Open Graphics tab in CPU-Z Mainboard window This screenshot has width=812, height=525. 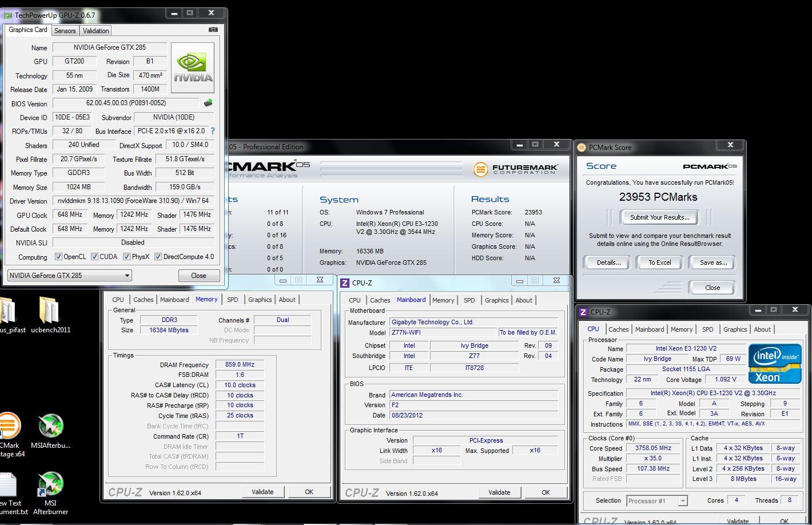(496, 300)
